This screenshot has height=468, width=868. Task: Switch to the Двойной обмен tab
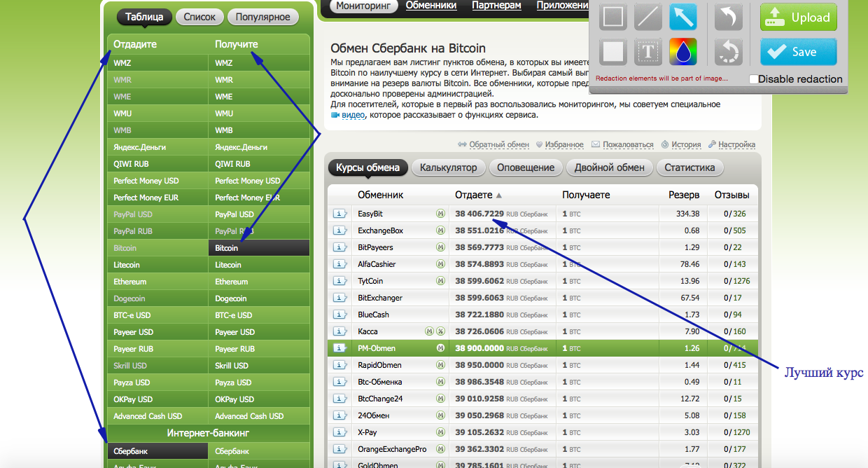[x=610, y=167]
